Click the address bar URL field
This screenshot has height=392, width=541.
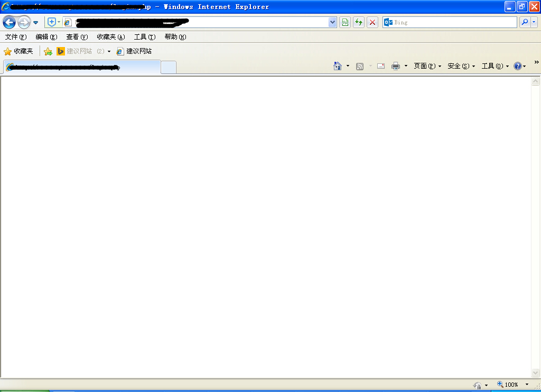point(196,22)
